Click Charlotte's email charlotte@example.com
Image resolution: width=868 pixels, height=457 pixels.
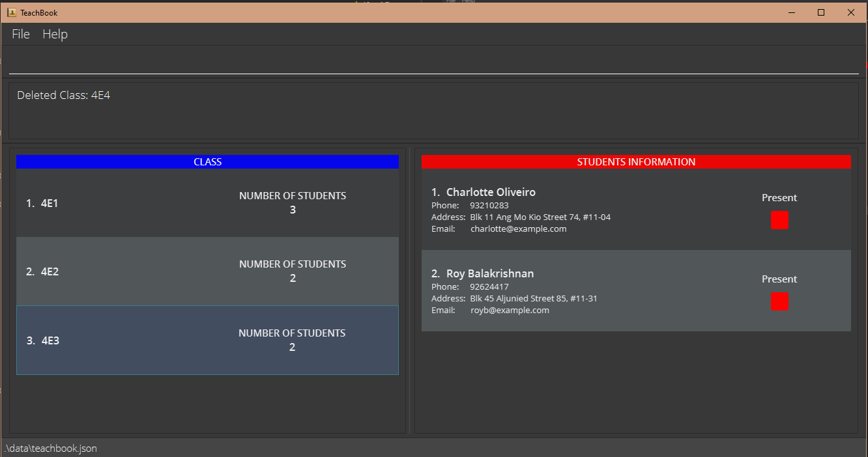click(518, 229)
